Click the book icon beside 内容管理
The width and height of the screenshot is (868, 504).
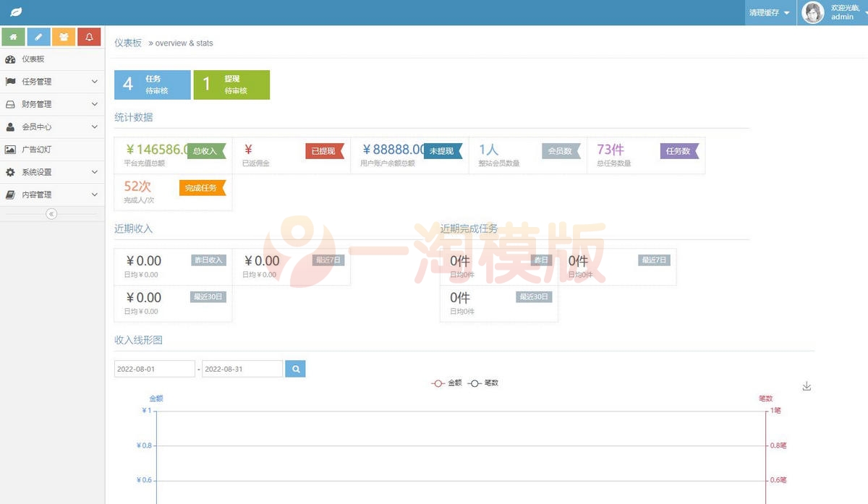point(10,195)
